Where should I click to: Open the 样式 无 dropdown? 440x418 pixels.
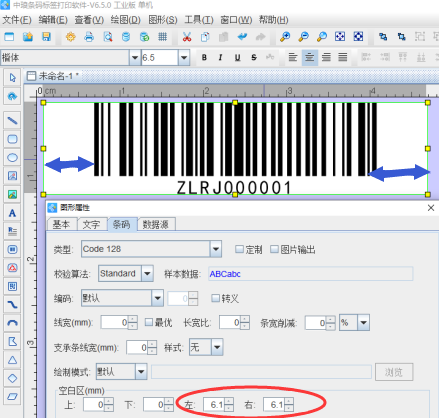pyautogui.click(x=217, y=347)
